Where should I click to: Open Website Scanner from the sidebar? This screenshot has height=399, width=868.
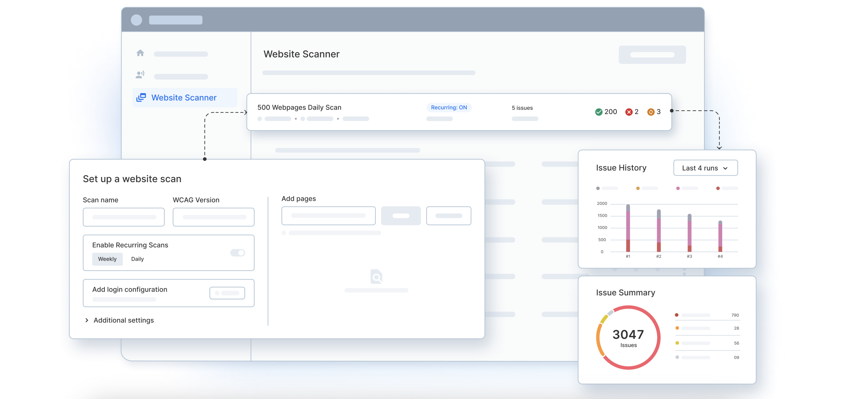coord(183,97)
